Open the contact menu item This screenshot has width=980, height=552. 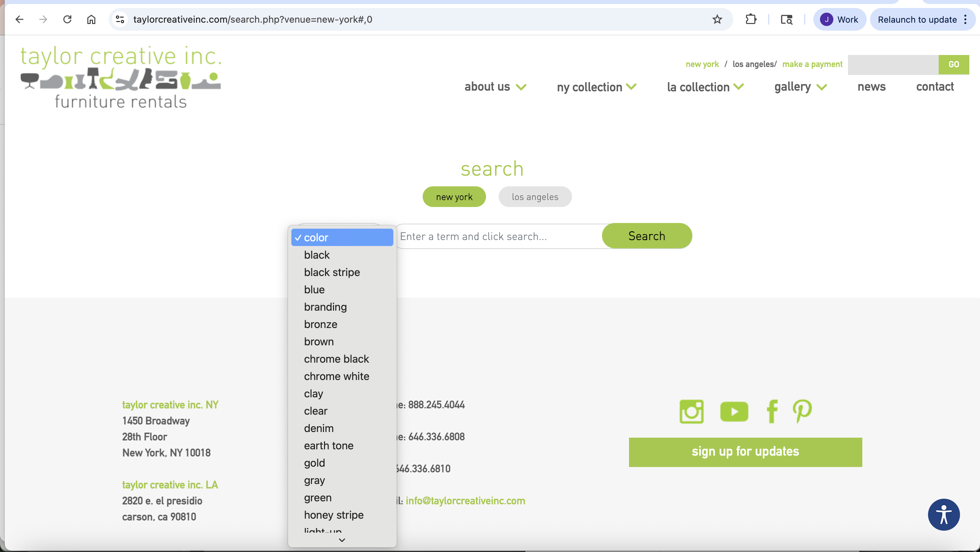(935, 87)
